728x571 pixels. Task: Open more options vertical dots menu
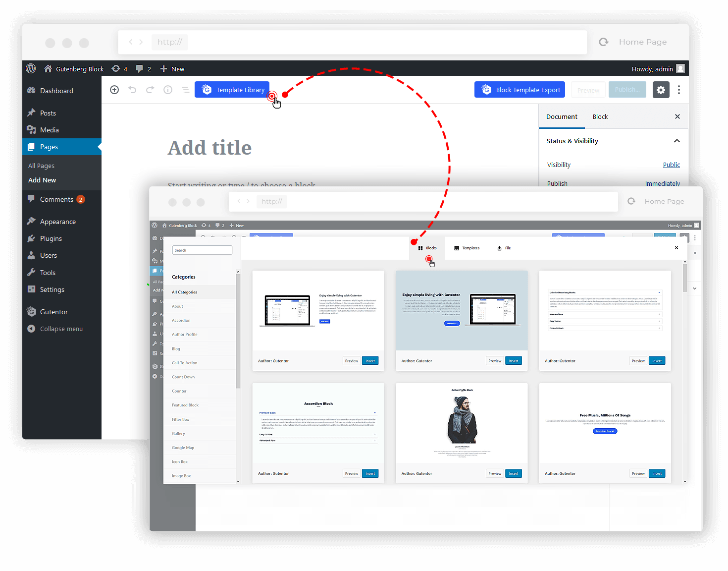679,90
